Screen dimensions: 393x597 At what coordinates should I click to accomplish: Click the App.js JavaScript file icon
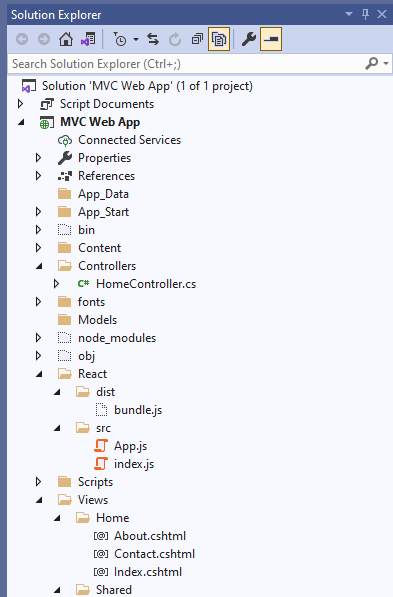(x=101, y=446)
